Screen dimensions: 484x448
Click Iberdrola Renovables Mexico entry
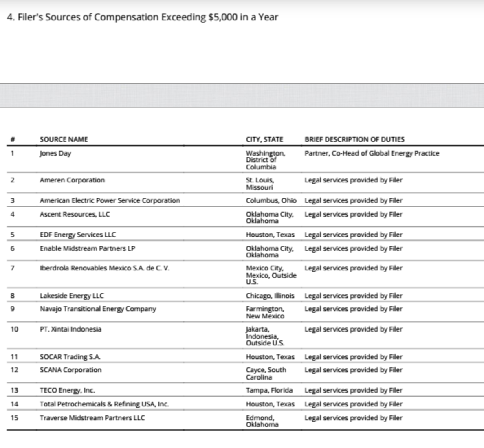[105, 268]
